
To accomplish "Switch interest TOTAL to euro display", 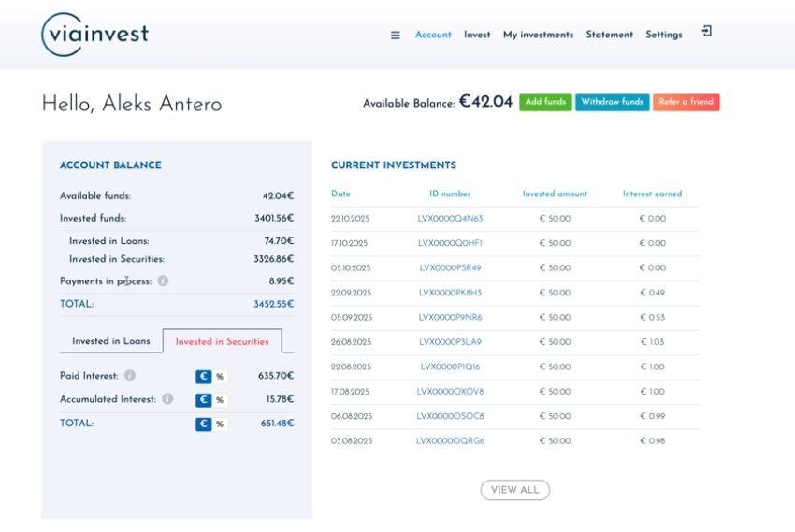I will pos(204,424).
